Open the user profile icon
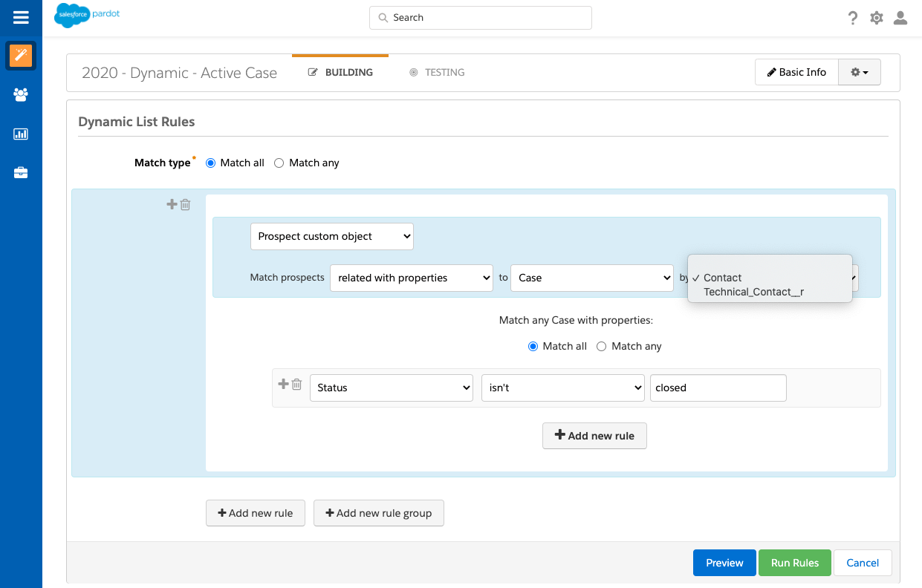This screenshot has height=588, width=922. pos(900,19)
